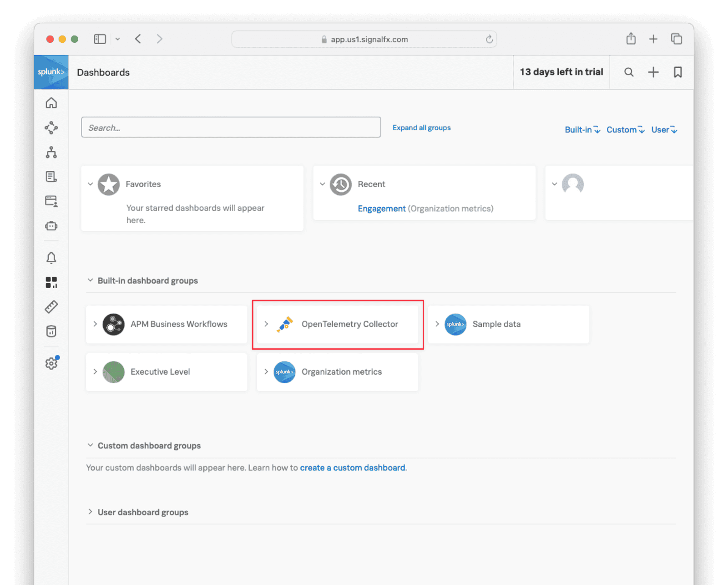
Task: Go to Home in sidebar
Action: pyautogui.click(x=51, y=103)
